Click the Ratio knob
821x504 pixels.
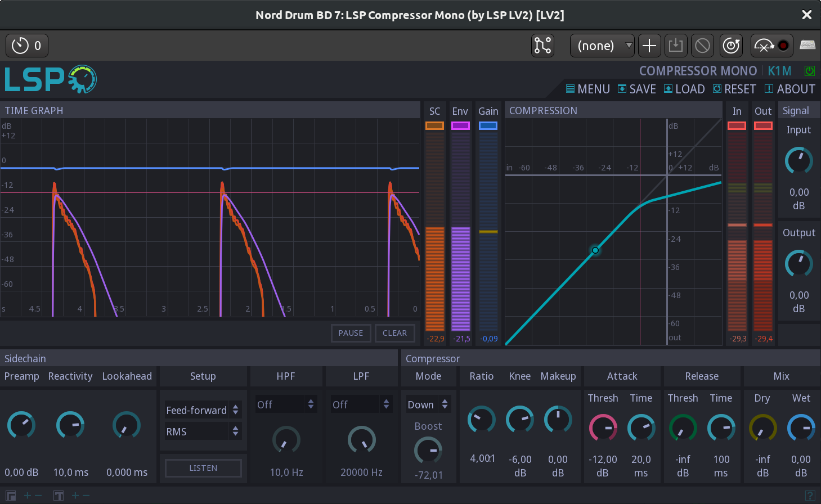point(482,420)
